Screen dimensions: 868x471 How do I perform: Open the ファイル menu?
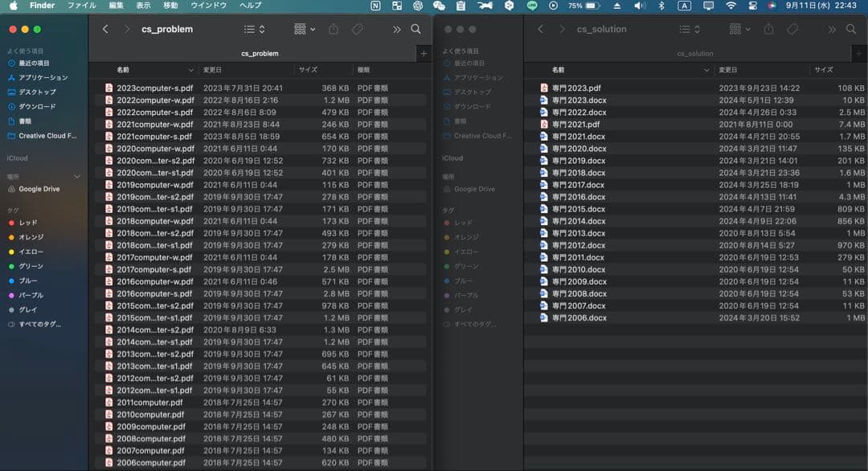coord(81,6)
